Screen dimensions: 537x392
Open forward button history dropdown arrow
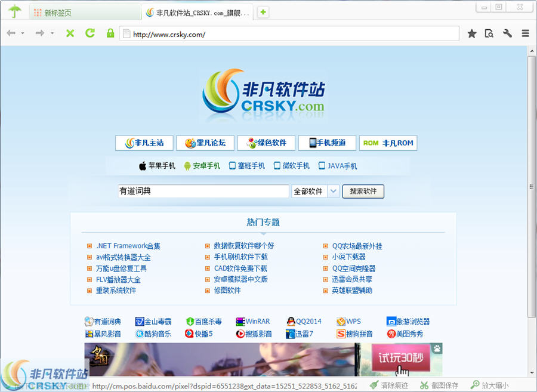52,33
